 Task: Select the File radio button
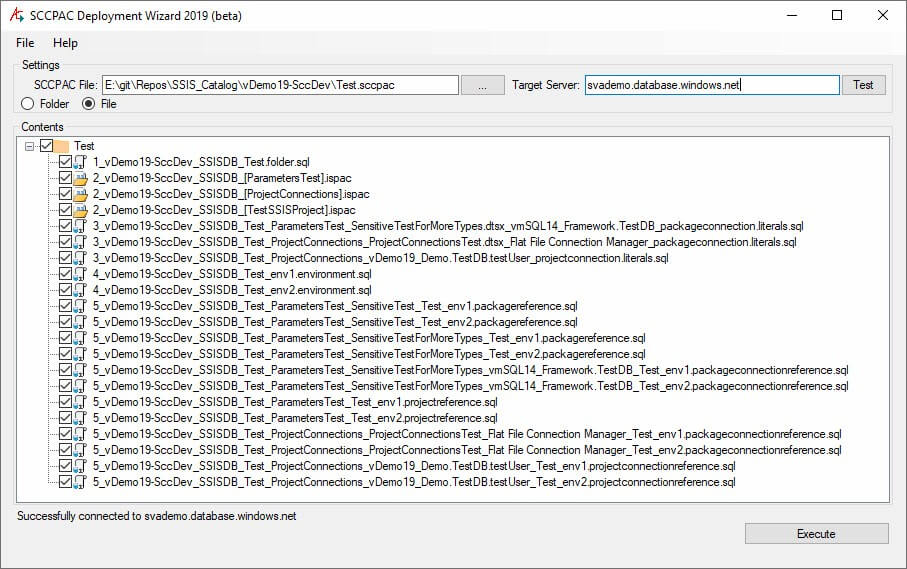pos(89,104)
